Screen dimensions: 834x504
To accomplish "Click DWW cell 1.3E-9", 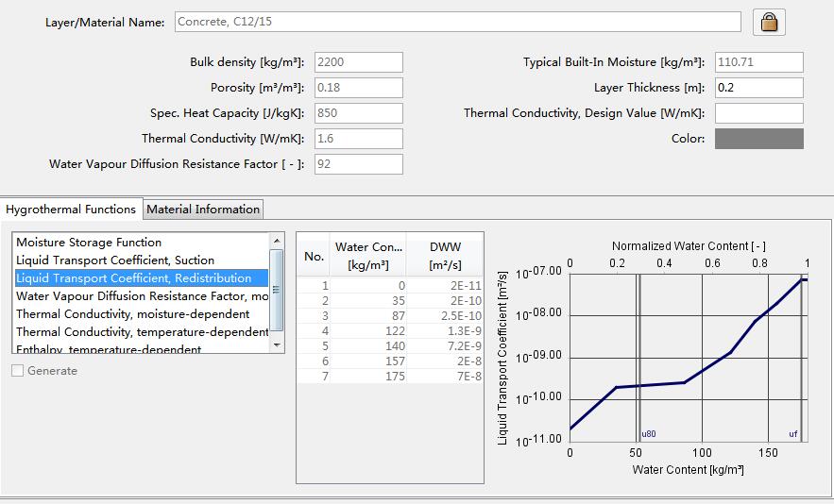I will (445, 330).
